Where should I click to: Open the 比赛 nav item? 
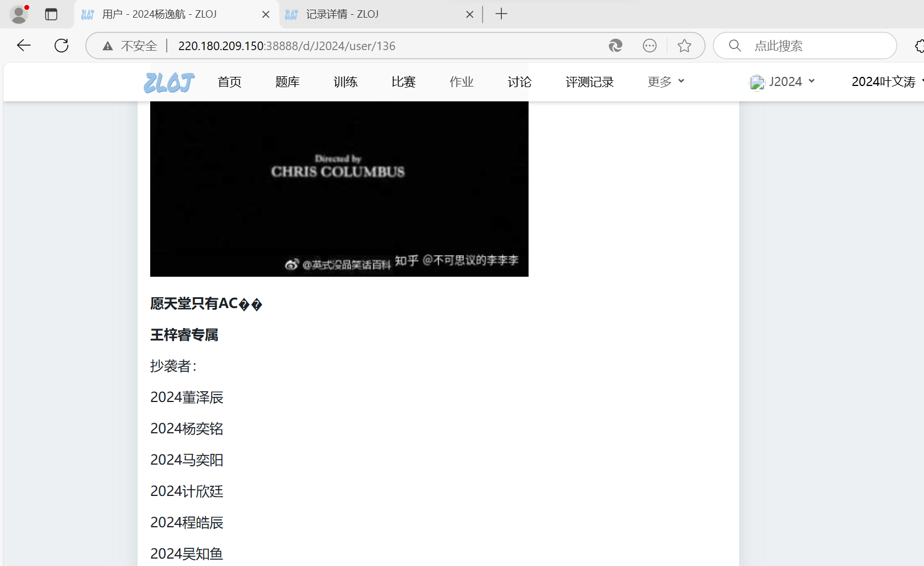(x=403, y=82)
